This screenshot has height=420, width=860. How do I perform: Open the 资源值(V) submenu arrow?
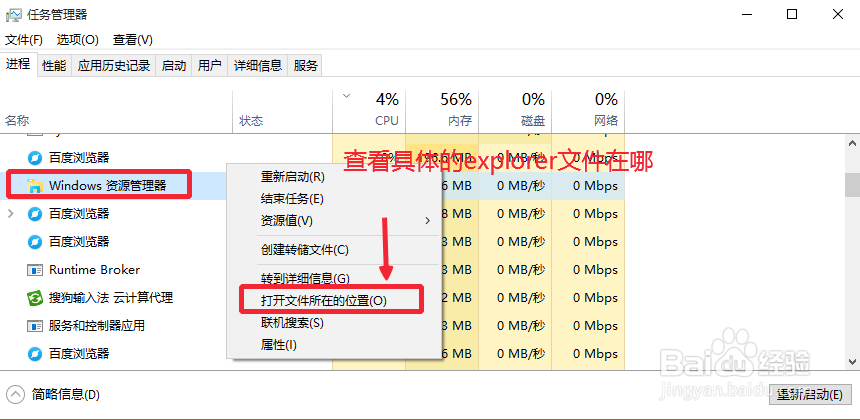coord(427,221)
